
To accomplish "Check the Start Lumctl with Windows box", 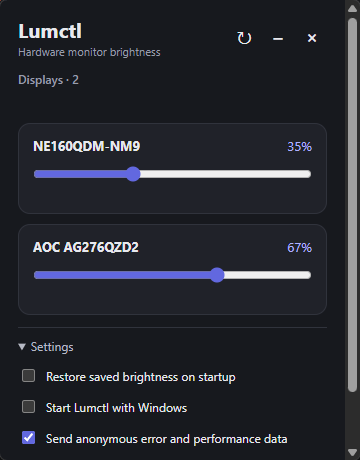I will pos(28,407).
